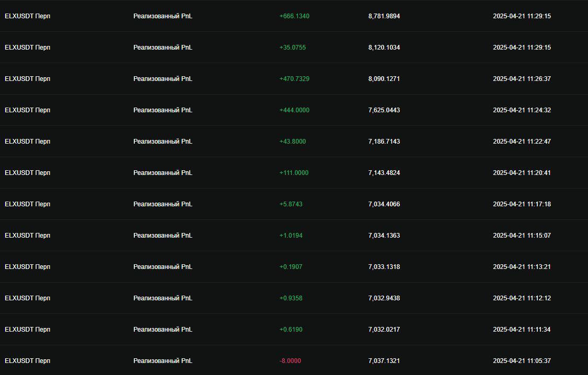Select the balance 7,034.1363 cell
The height and width of the screenshot is (375, 588).
tap(384, 236)
